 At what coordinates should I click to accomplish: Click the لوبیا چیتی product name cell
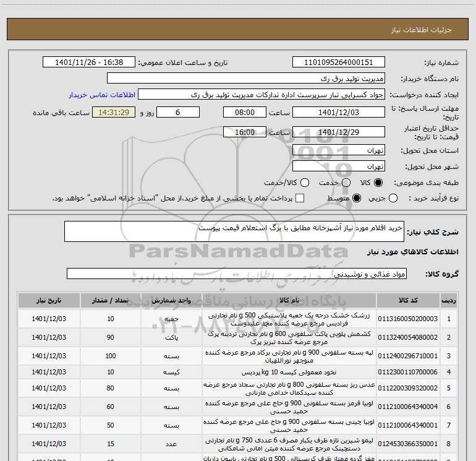[x=289, y=426]
